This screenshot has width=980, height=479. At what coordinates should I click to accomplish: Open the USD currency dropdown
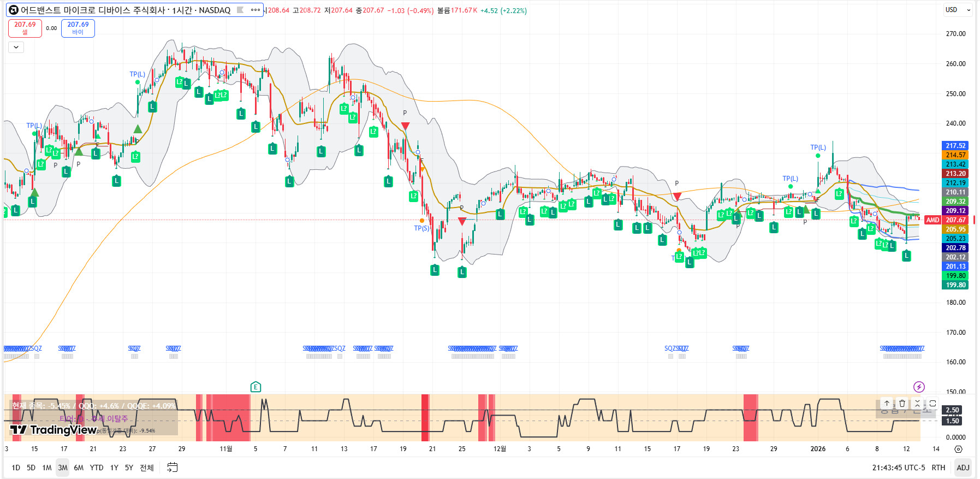point(958,10)
